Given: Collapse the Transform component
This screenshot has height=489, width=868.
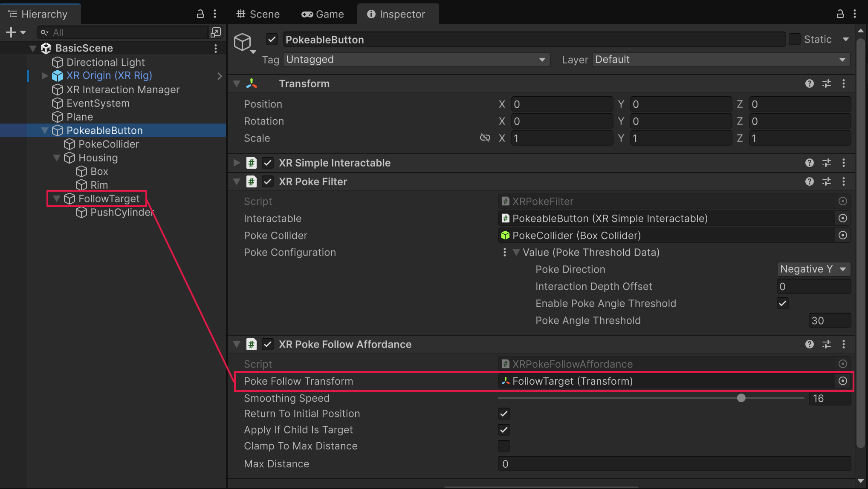Looking at the screenshot, I should [x=237, y=83].
